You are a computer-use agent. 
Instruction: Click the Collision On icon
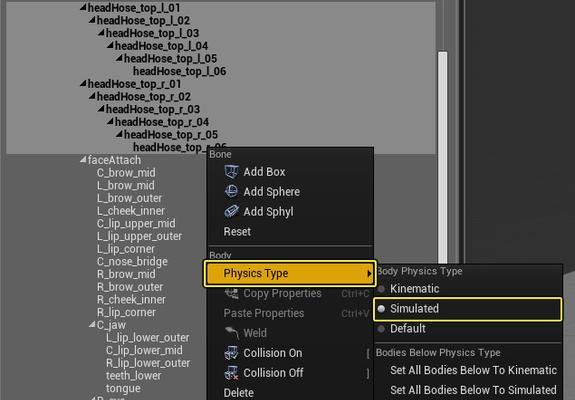click(x=231, y=353)
